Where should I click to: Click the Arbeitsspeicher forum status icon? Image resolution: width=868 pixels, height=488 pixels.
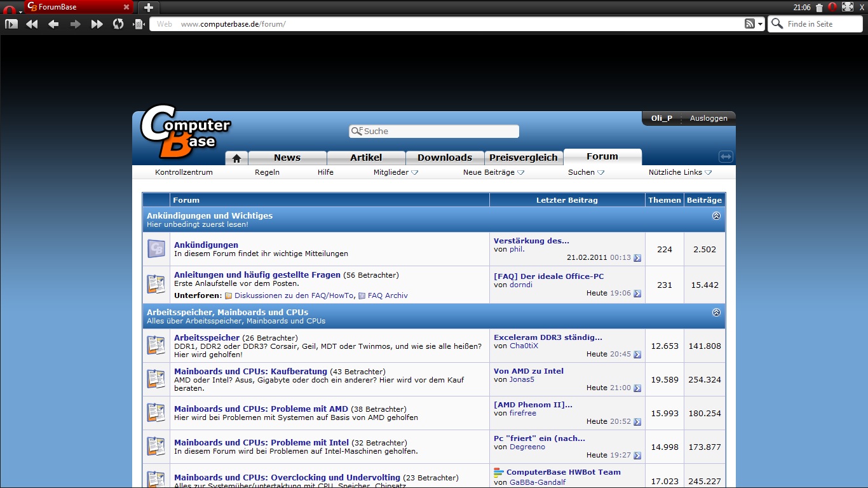(156, 345)
